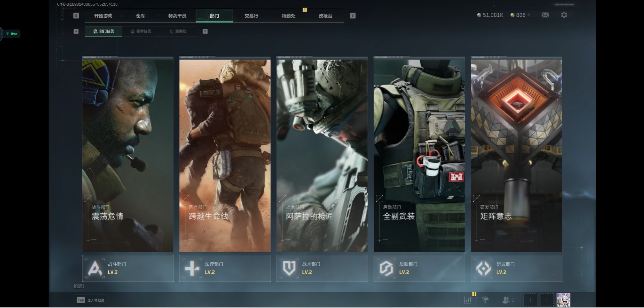The image size is (644, 308).
Task: Select the 部门任务 sub-tab
Action: tap(104, 31)
